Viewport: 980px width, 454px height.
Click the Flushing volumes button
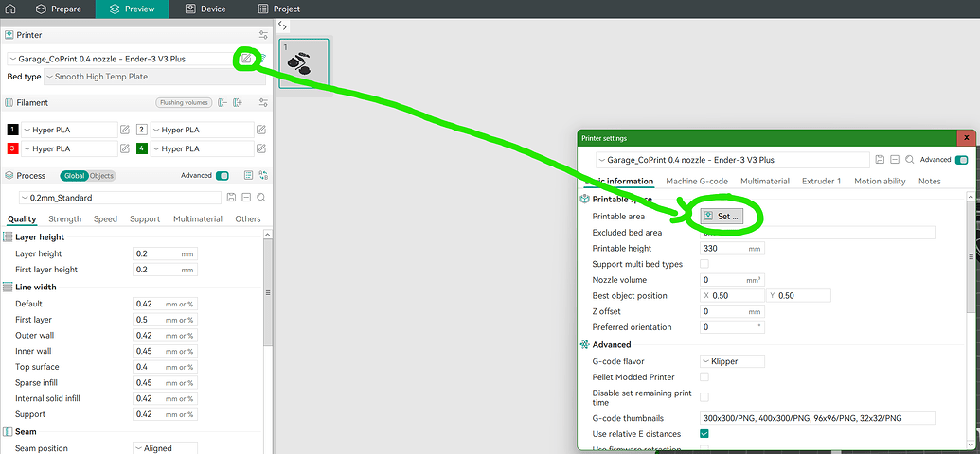(x=184, y=102)
